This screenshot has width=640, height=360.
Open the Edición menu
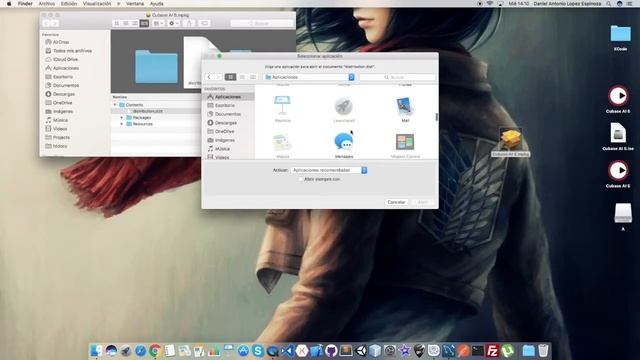click(69, 4)
